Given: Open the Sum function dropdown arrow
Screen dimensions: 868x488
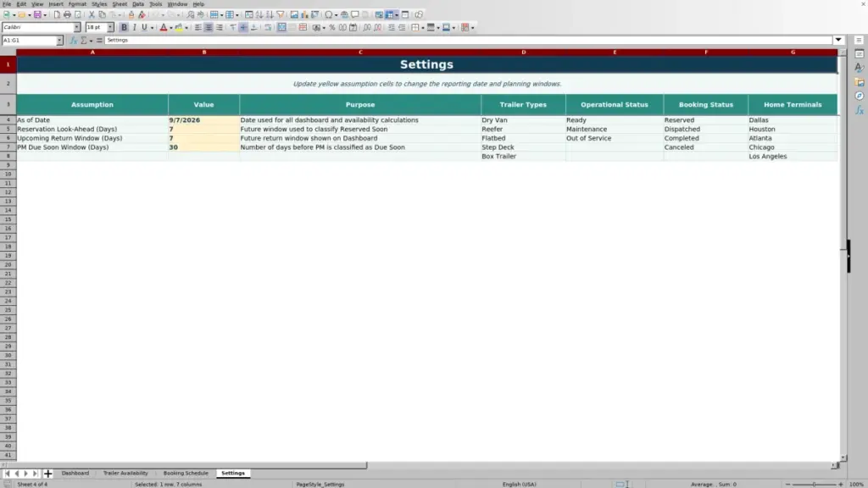Looking at the screenshot, I should click(91, 41).
